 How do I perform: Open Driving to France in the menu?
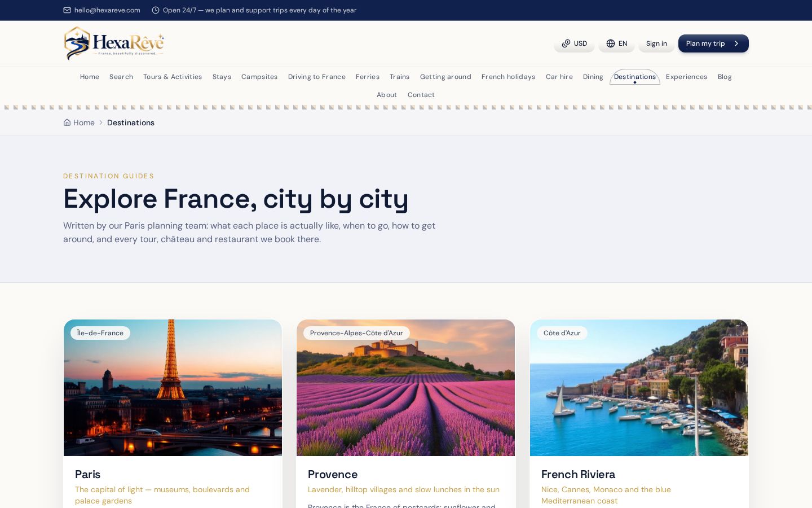pyautogui.click(x=317, y=77)
